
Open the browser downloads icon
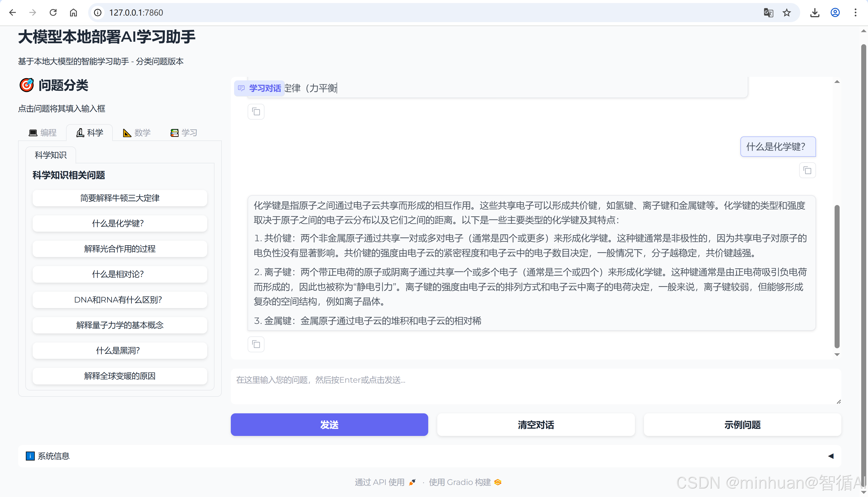tap(815, 13)
